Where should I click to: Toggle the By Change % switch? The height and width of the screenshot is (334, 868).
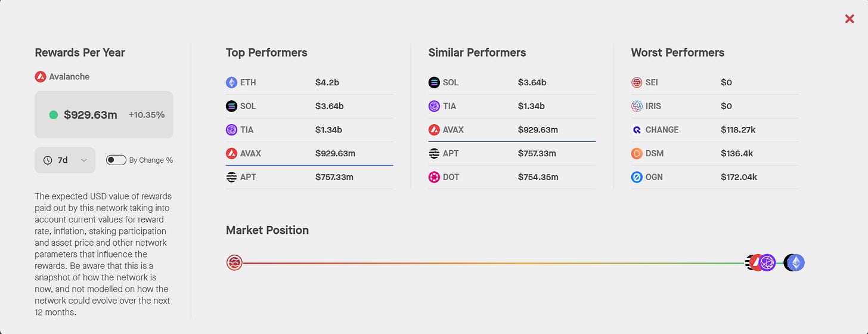coord(116,160)
